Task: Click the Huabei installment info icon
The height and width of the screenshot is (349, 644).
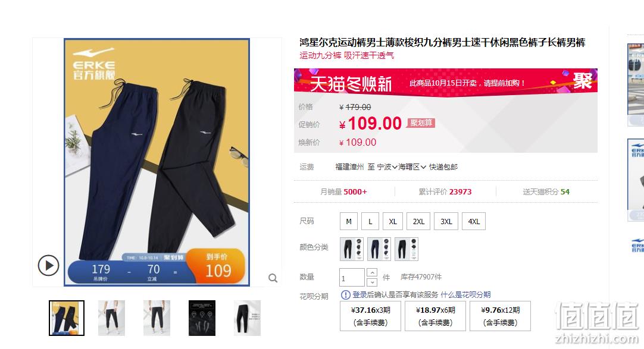Action: pos(345,295)
